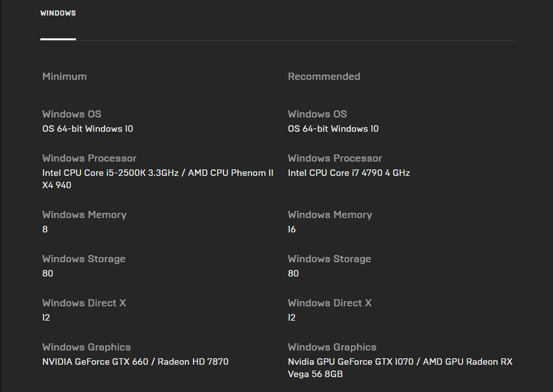Viewport: 553px width, 392px height.
Task: Click the Minimum column heading
Action: click(x=64, y=77)
